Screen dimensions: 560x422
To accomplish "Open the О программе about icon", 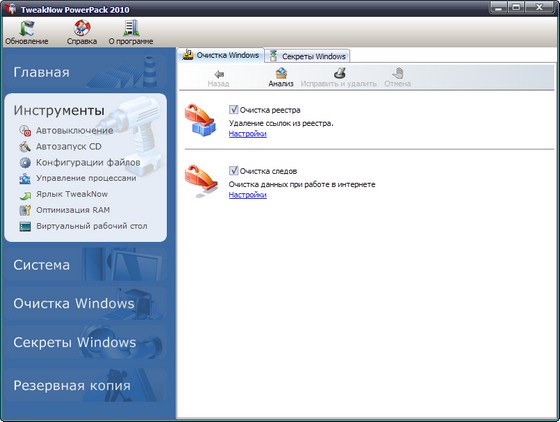I will (131, 28).
